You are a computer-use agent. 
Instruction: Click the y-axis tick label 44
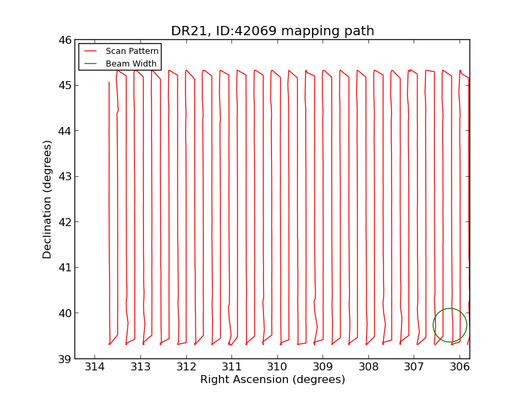(x=64, y=131)
